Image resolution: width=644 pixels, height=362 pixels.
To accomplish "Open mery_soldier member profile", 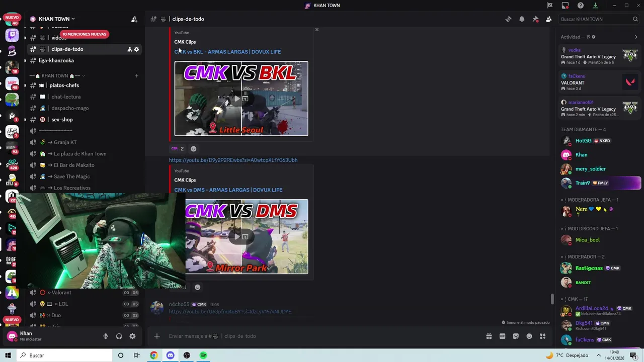I will [600, 169].
